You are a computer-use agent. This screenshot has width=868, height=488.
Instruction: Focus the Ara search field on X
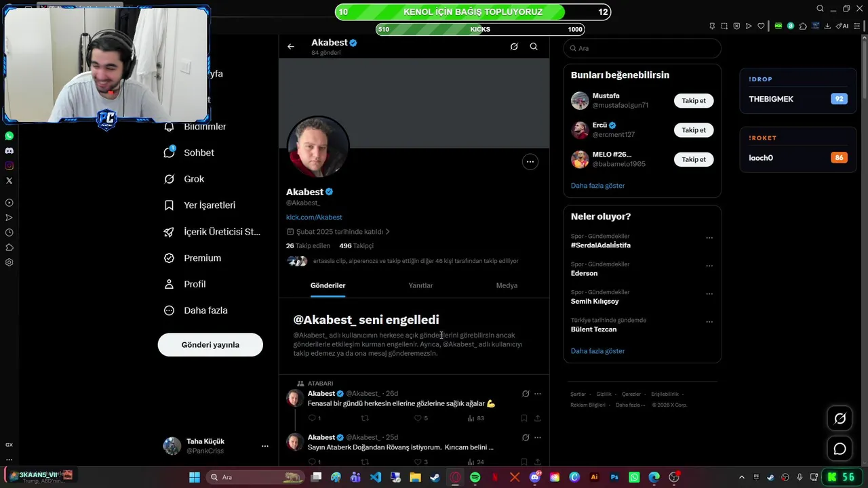click(642, 48)
